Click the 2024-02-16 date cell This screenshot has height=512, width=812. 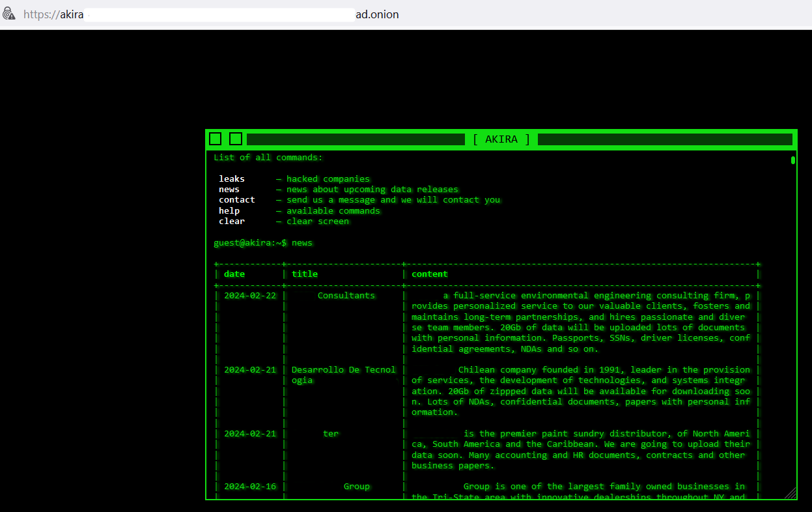pos(250,487)
